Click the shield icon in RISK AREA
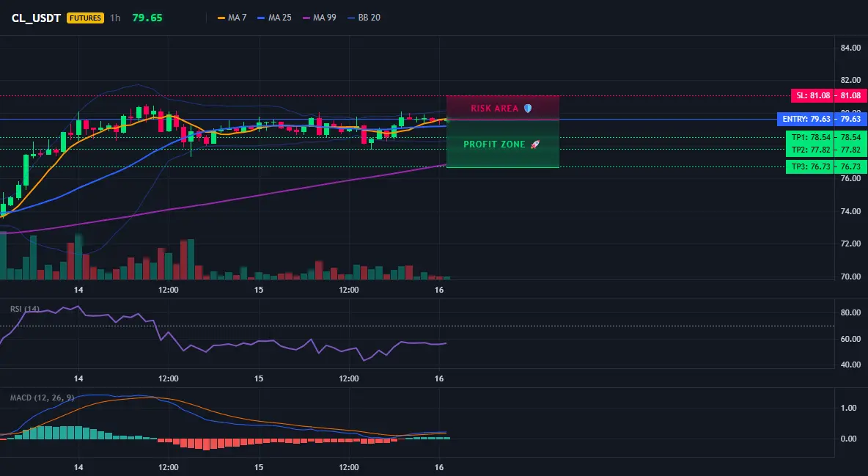Viewport: 868px width, 476px height. click(x=528, y=109)
